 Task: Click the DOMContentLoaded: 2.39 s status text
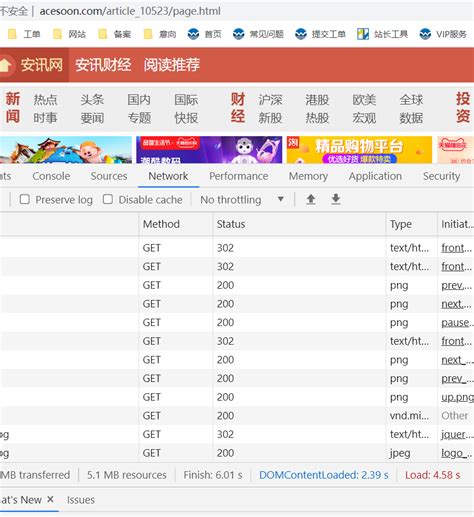click(324, 475)
